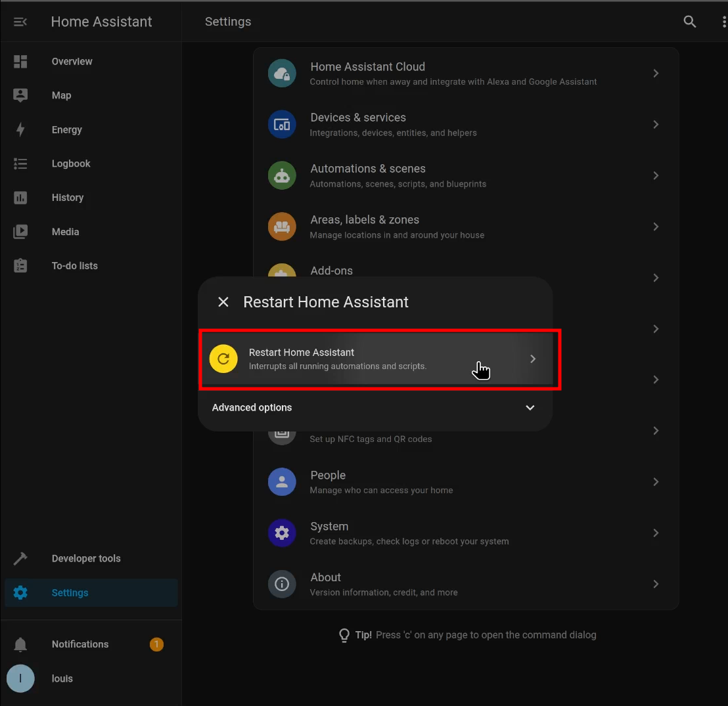Click the Logbook list icon

pyautogui.click(x=20, y=164)
